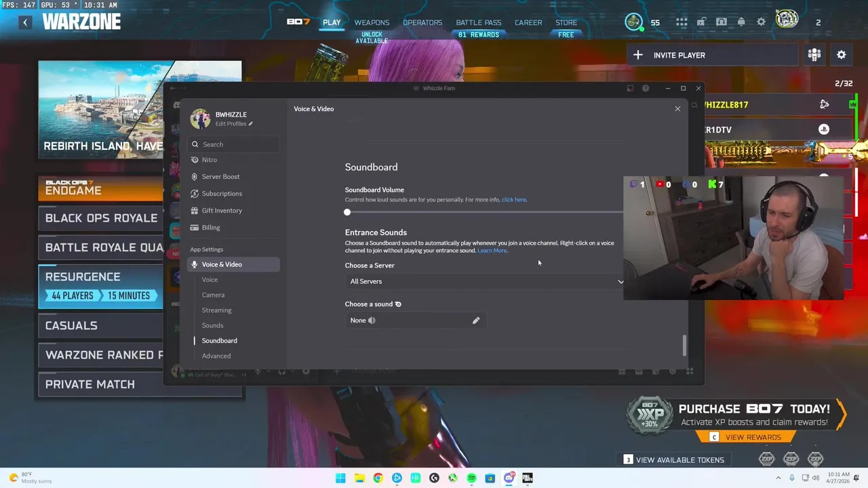Click the settings Search field

point(233,144)
